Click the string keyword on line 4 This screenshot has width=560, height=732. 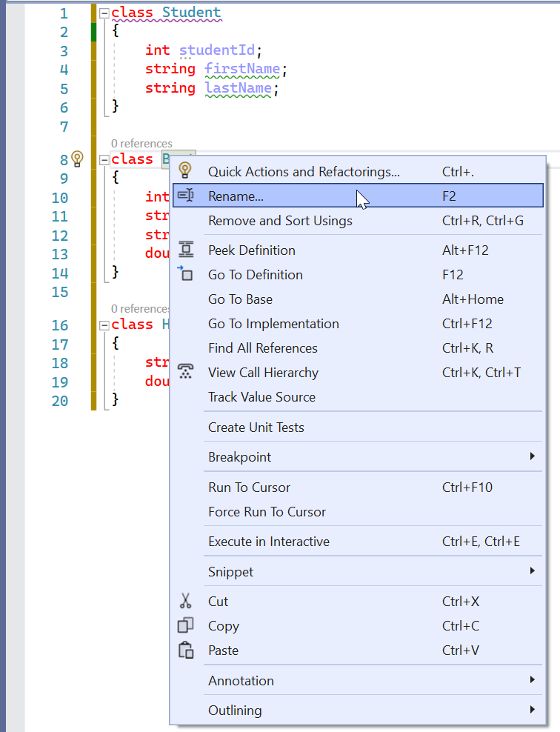click(x=170, y=69)
